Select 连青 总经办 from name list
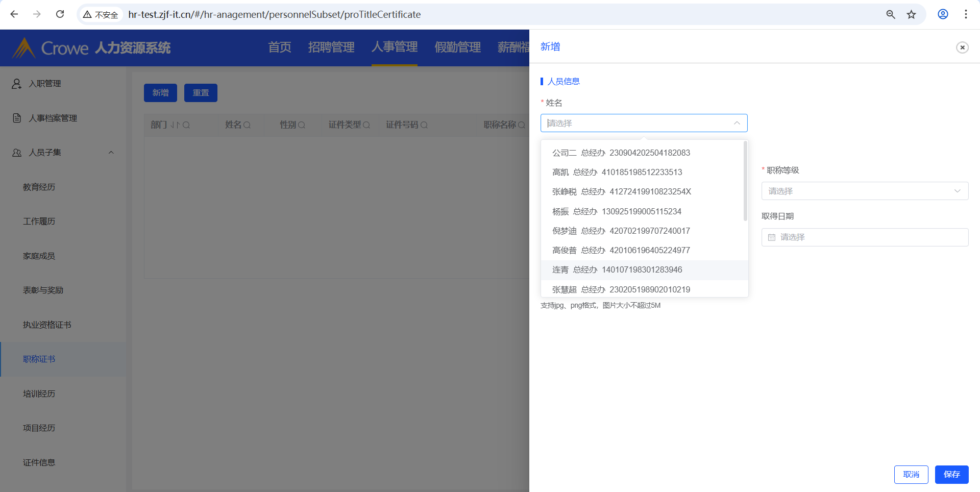Image resolution: width=980 pixels, height=492 pixels. click(x=617, y=270)
